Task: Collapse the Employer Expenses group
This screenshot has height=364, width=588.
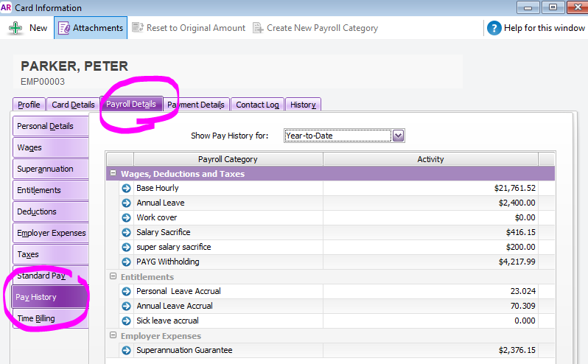Action: click(x=113, y=336)
